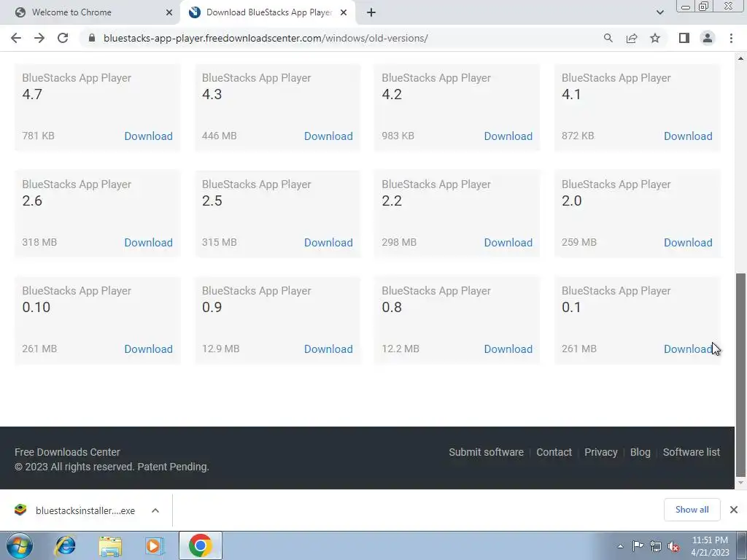
Task: Open the taskbar clock showing 11:51 PM
Action: 710,546
